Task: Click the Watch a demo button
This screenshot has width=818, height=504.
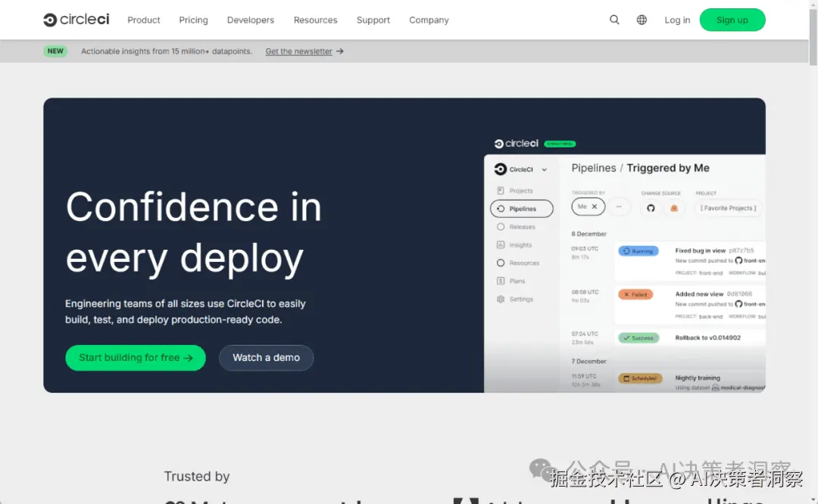Action: click(266, 357)
